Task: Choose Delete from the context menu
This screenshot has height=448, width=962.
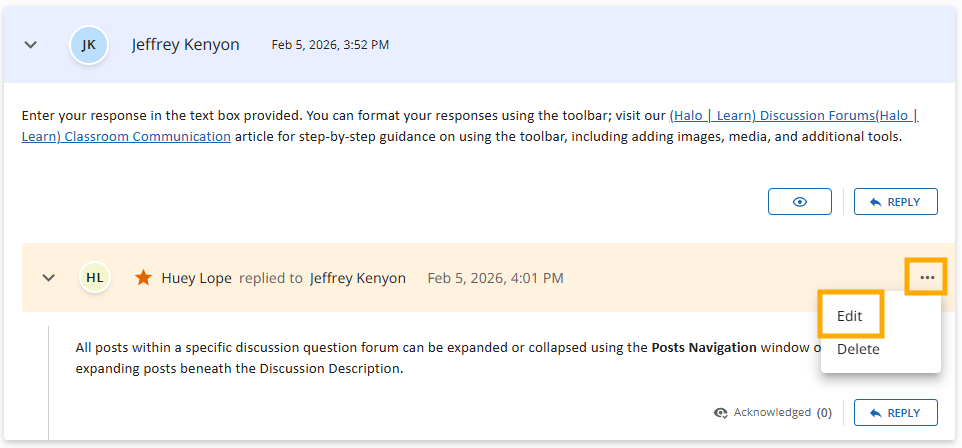Action: click(858, 349)
